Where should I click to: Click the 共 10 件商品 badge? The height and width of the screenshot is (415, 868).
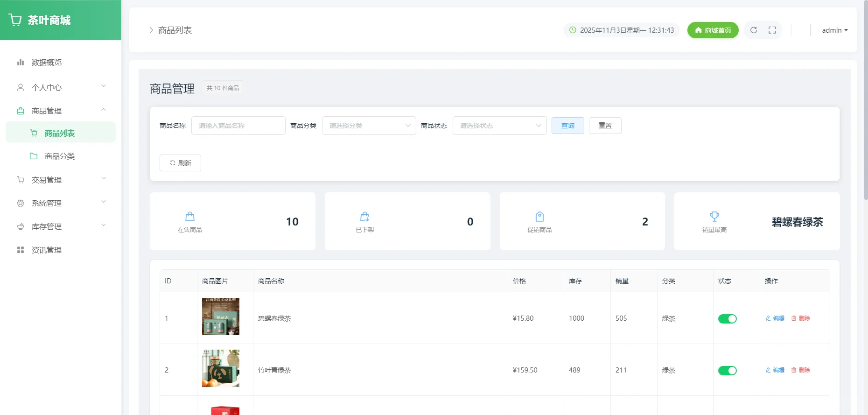tap(223, 88)
